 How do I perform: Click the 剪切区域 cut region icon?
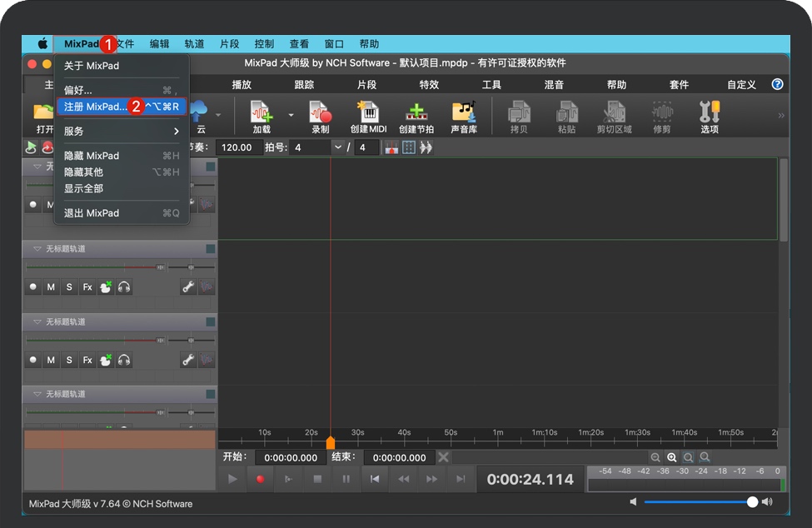(x=614, y=117)
